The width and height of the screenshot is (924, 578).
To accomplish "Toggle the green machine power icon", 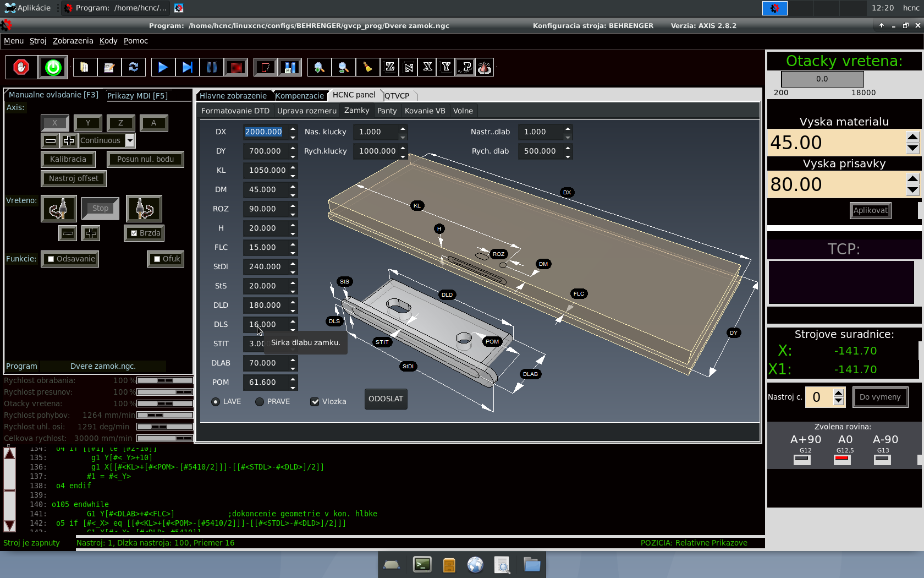I will coord(53,67).
